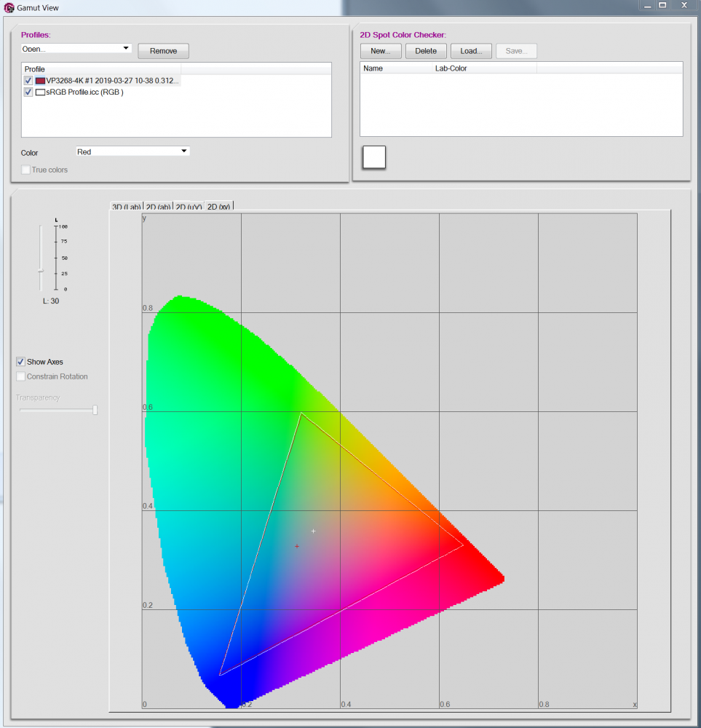Screen dimensions: 701x728
Task: Click the white spot color preview swatch
Action: [x=374, y=157]
